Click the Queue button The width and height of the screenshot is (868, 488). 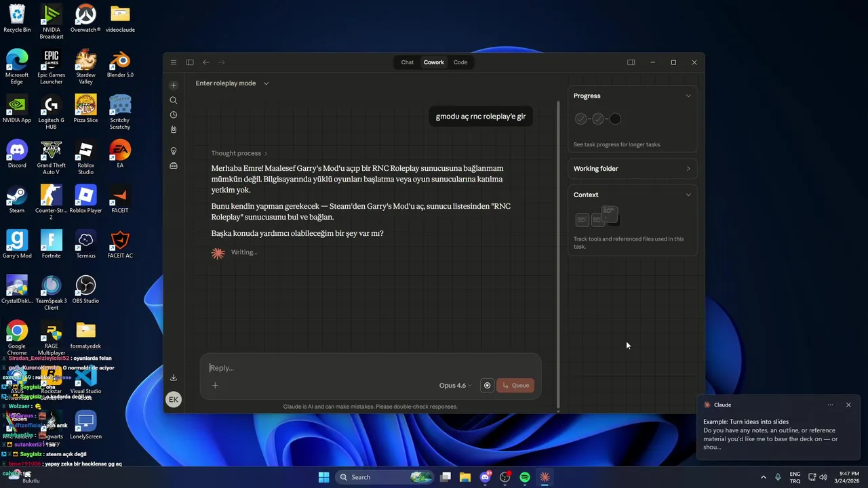click(515, 386)
